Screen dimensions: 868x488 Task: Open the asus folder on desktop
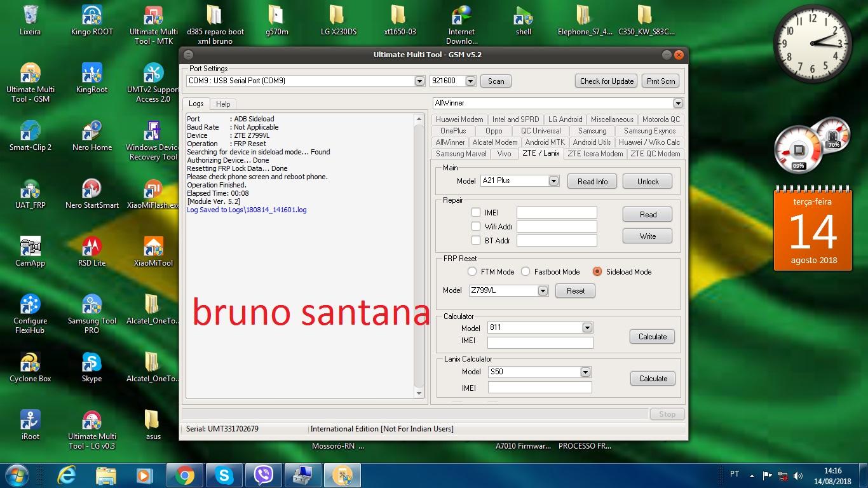tap(153, 425)
